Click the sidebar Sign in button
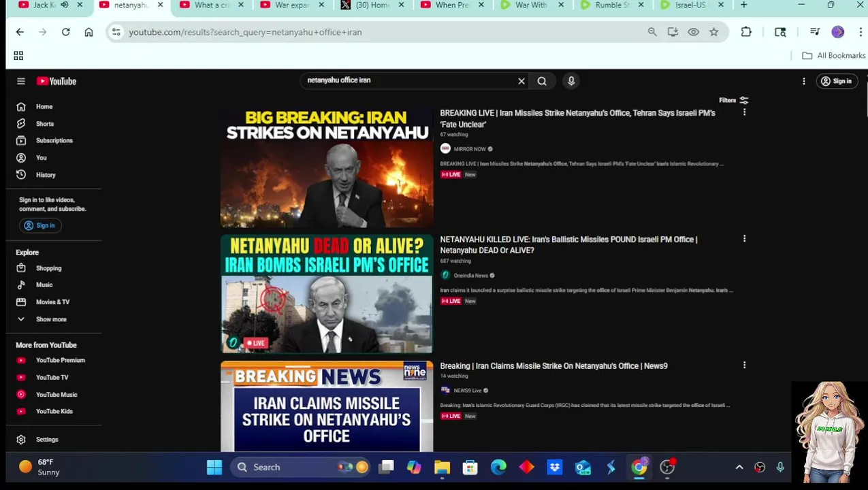Screen dimensions: 868x490 point(39,225)
